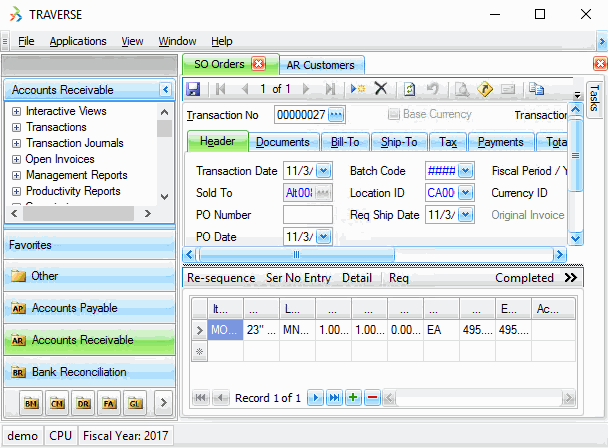
Task: Collapse the Accounts Receivable panel header arrow
Action: tap(165, 90)
